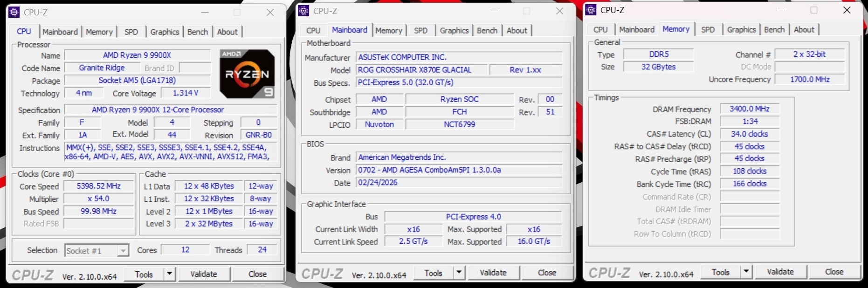868x288 pixels.
Task: Open About tab in right window
Action: coord(804,29)
